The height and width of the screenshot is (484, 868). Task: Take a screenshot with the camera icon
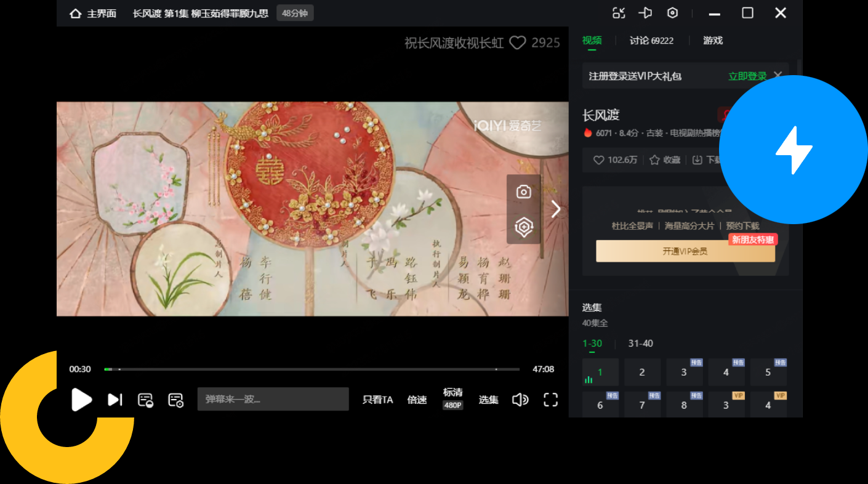[x=523, y=192]
